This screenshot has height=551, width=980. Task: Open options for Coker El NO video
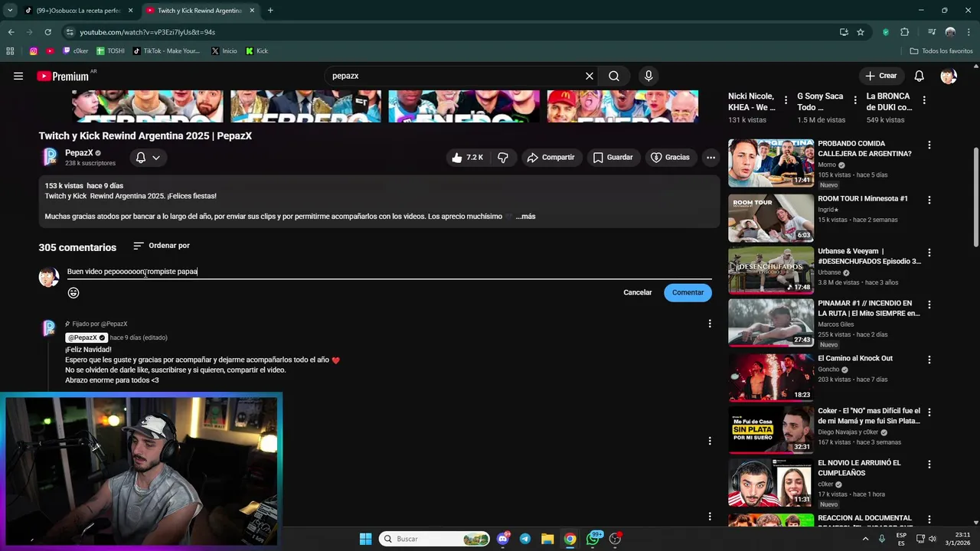(929, 412)
